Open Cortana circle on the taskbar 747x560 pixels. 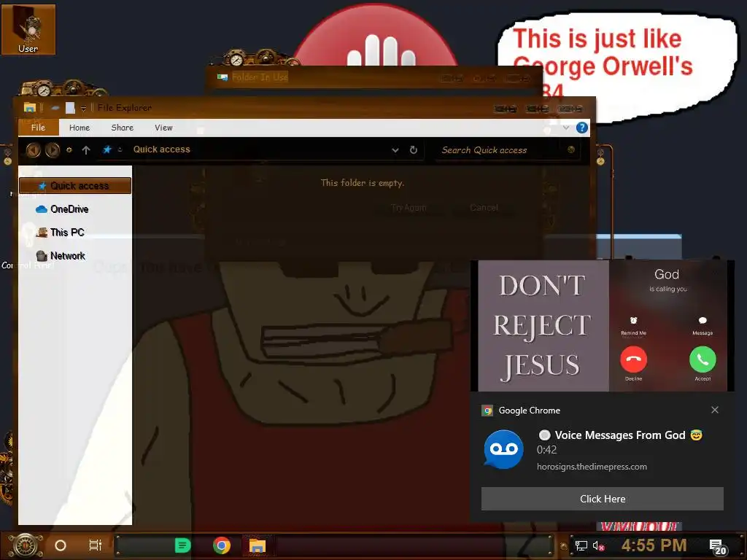pyautogui.click(x=61, y=545)
